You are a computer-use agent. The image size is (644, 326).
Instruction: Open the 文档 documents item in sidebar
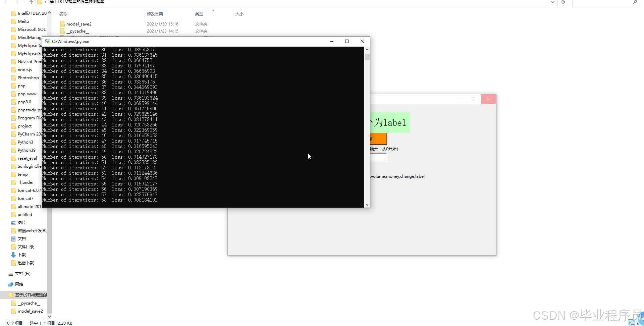[x=18, y=239]
